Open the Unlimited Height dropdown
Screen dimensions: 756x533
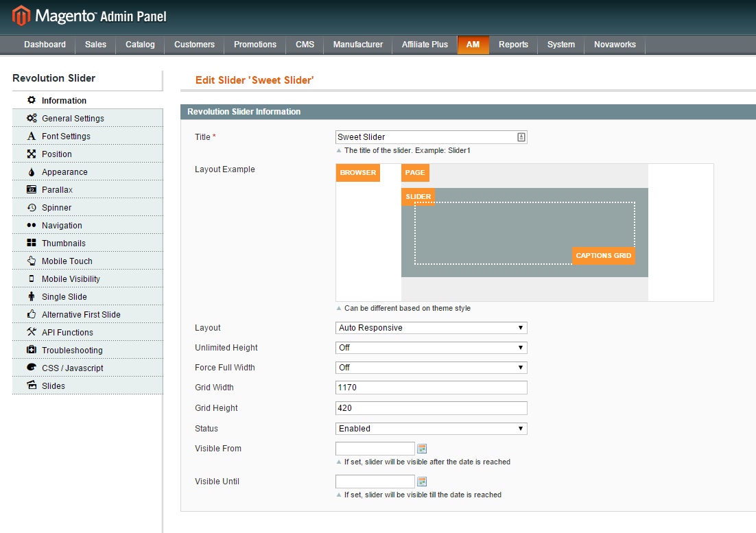pos(431,348)
